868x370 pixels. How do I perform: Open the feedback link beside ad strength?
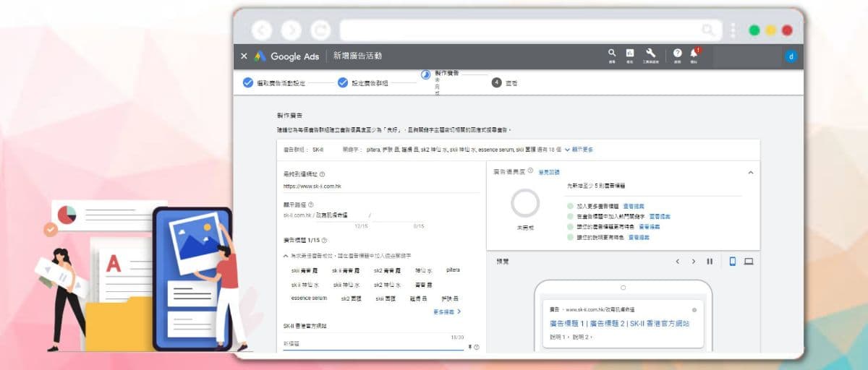[548, 172]
